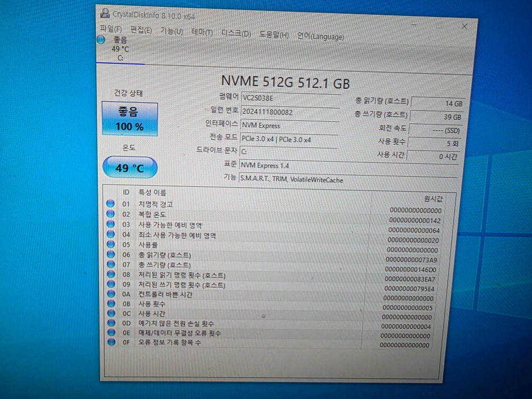Click the raw value 00000000000142
This screenshot has height=399, width=532.
[x=414, y=220]
